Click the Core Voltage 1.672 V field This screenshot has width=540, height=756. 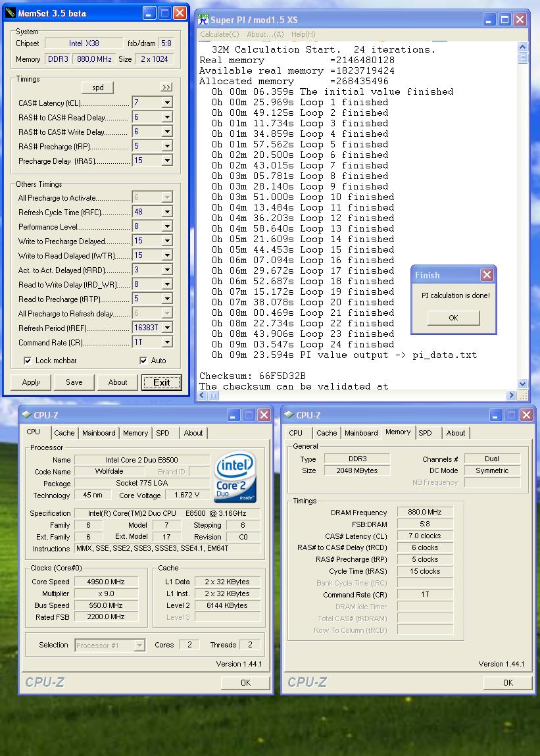187,495
